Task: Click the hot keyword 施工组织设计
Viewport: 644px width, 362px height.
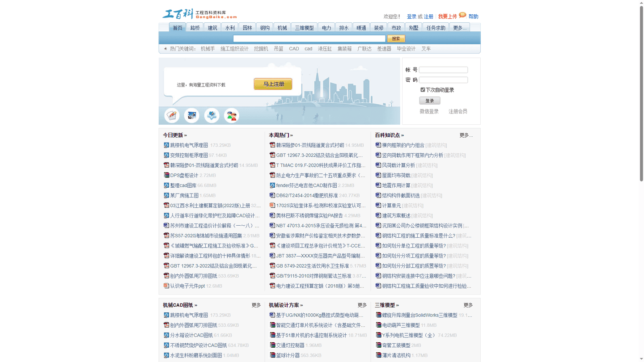Action: click(x=234, y=49)
